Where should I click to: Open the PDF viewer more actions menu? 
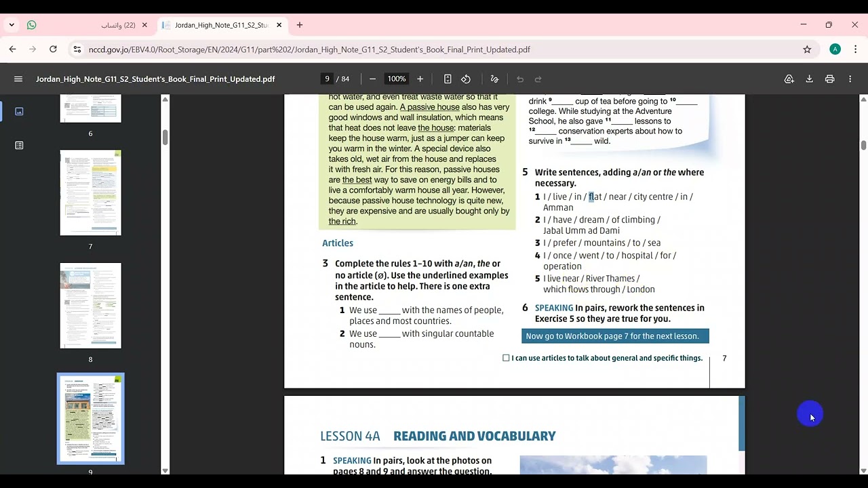point(850,79)
